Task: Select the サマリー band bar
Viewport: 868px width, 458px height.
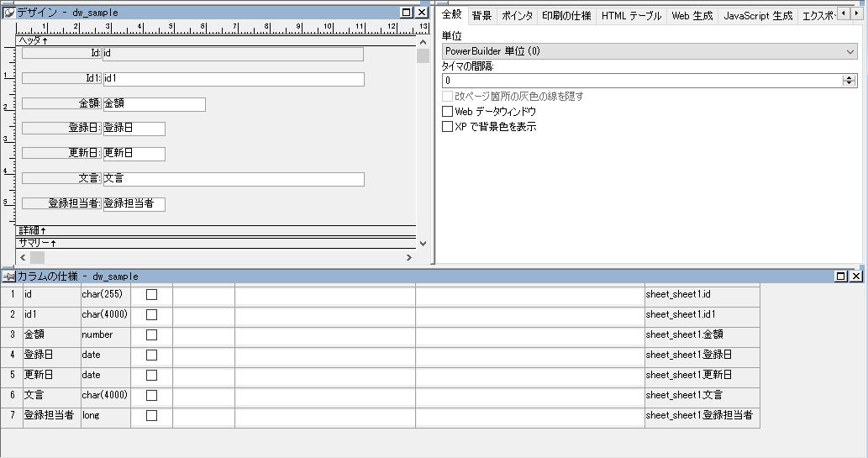Action: (216, 243)
